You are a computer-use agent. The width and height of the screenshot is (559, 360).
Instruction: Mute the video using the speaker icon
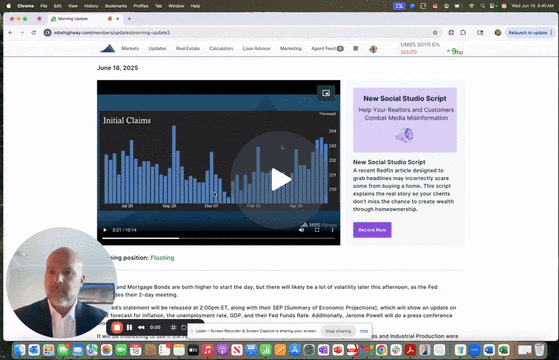(302, 230)
